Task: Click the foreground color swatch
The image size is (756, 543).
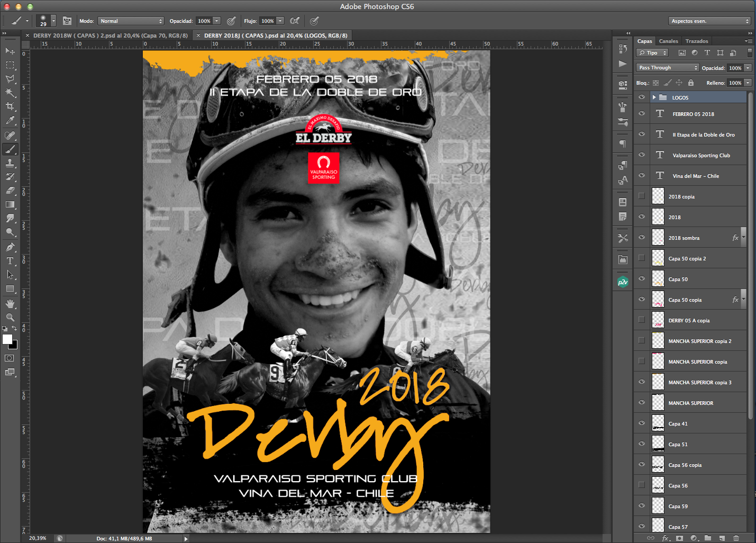Action: click(x=7, y=339)
